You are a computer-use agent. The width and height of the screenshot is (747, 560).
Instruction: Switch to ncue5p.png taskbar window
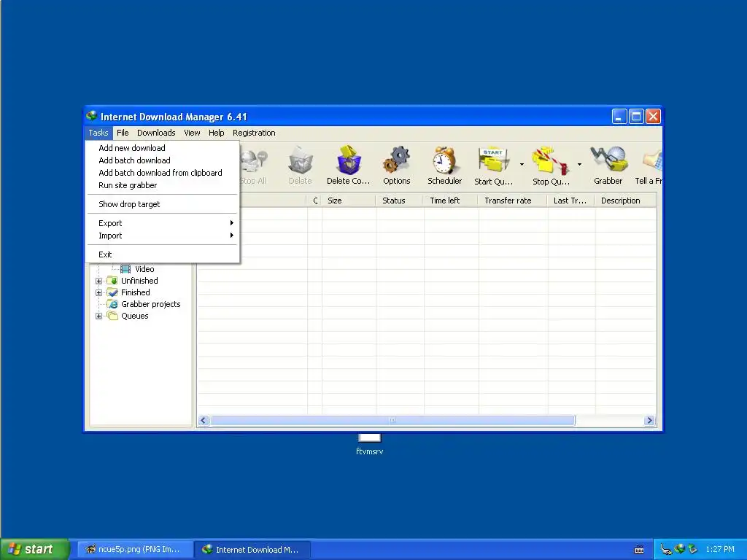135,550
